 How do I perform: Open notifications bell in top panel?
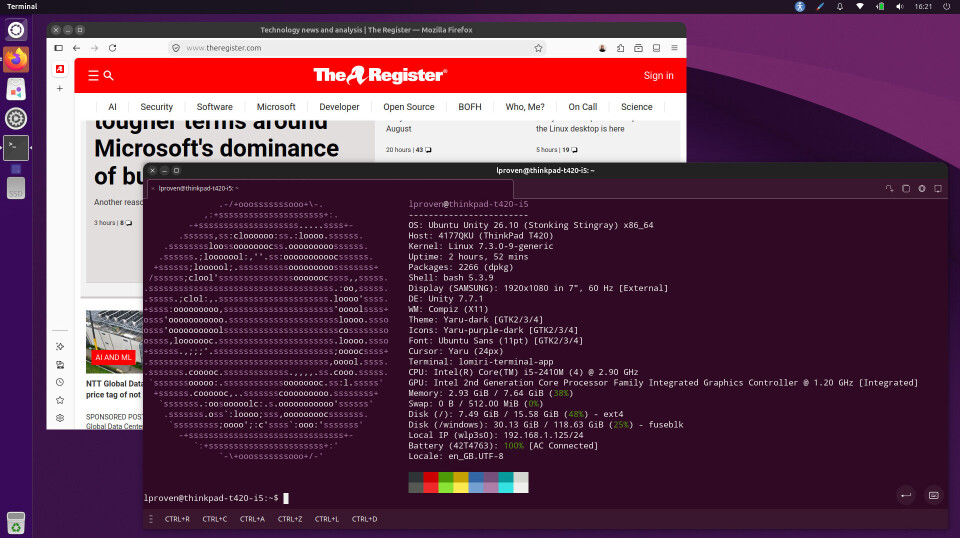point(840,7)
